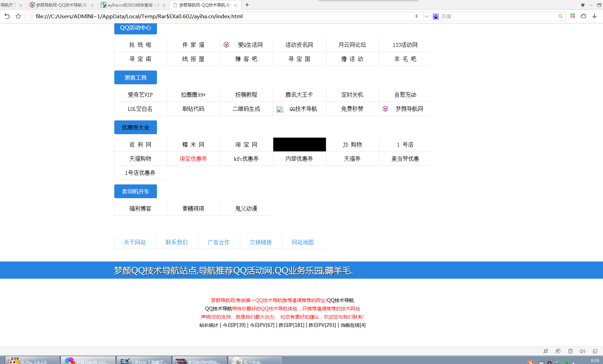Click the window split icon in status bar
The height and width of the screenshot is (364, 603).
tap(595, 351)
